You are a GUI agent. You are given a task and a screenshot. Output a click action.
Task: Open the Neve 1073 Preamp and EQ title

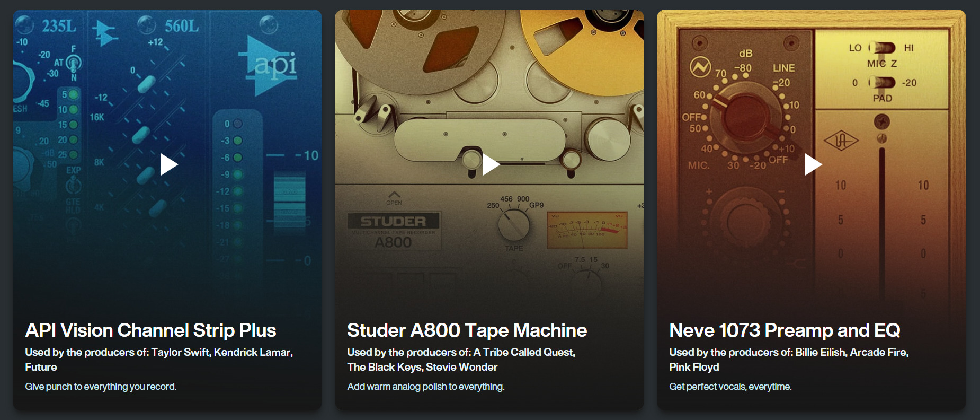pyautogui.click(x=785, y=330)
